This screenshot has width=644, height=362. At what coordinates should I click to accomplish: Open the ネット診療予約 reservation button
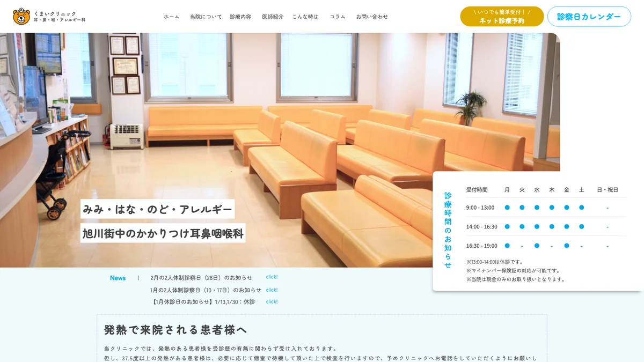click(x=501, y=17)
